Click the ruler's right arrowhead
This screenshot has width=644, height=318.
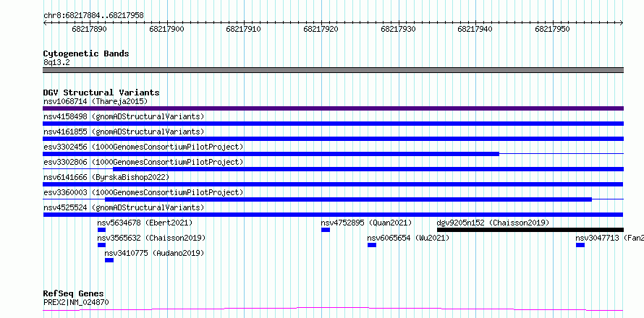[622, 23]
